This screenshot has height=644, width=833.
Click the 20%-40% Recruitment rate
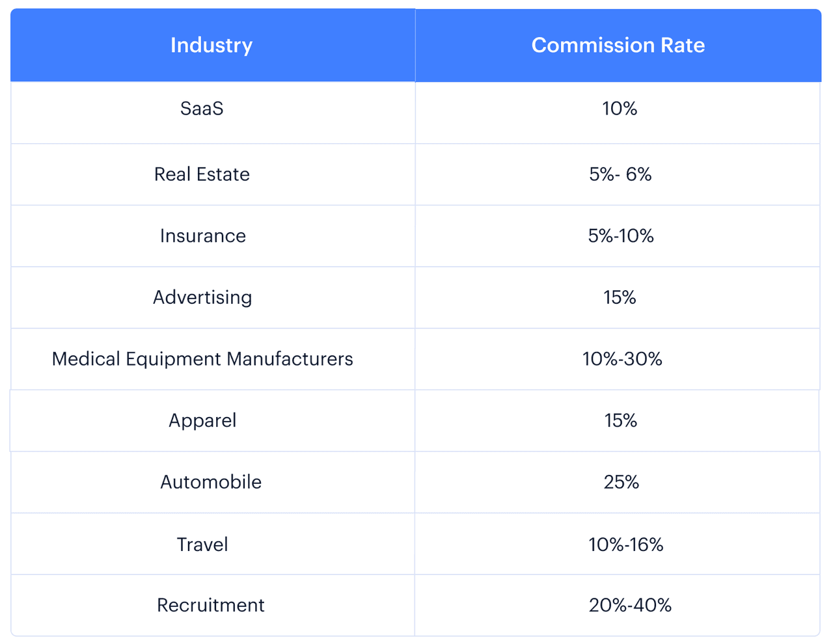630,605
